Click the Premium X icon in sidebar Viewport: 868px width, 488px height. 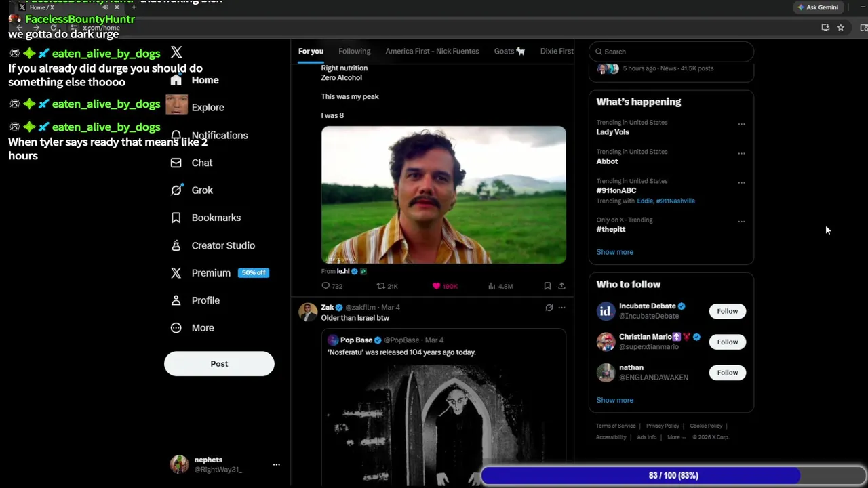pos(176,273)
